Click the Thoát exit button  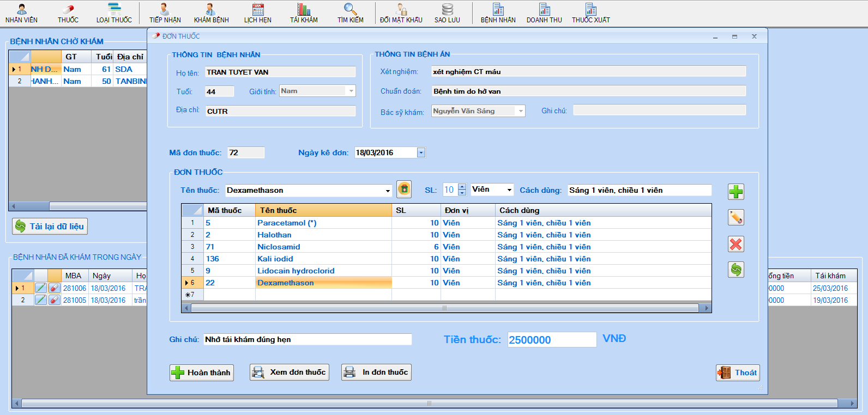pyautogui.click(x=738, y=373)
